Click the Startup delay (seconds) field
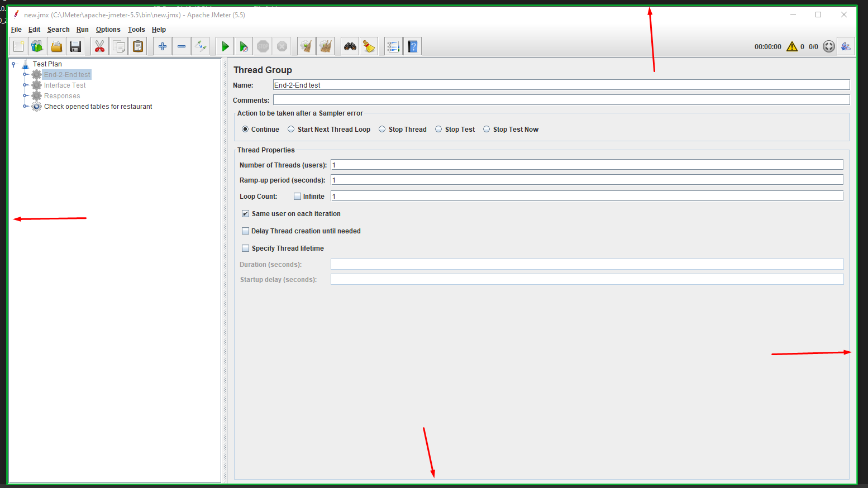The image size is (868, 488). (587, 279)
